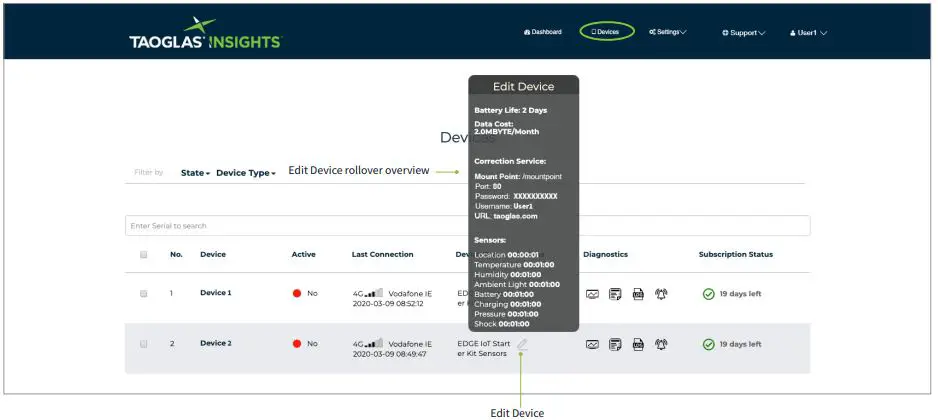Expand the Settings menu
Image resolution: width=938 pixels, height=420 pixels.
(668, 32)
